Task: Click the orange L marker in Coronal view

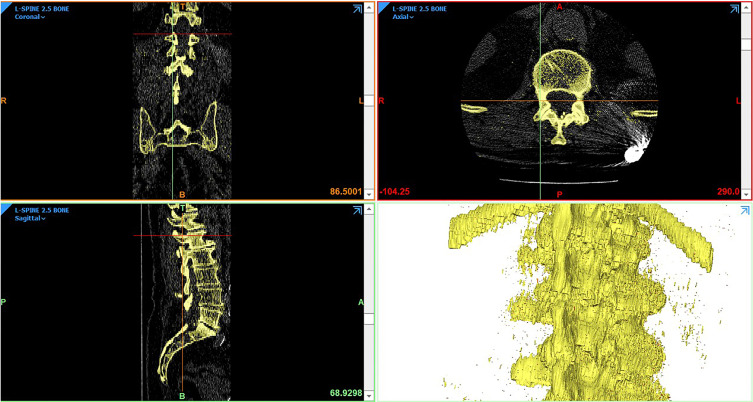Action: click(x=361, y=101)
